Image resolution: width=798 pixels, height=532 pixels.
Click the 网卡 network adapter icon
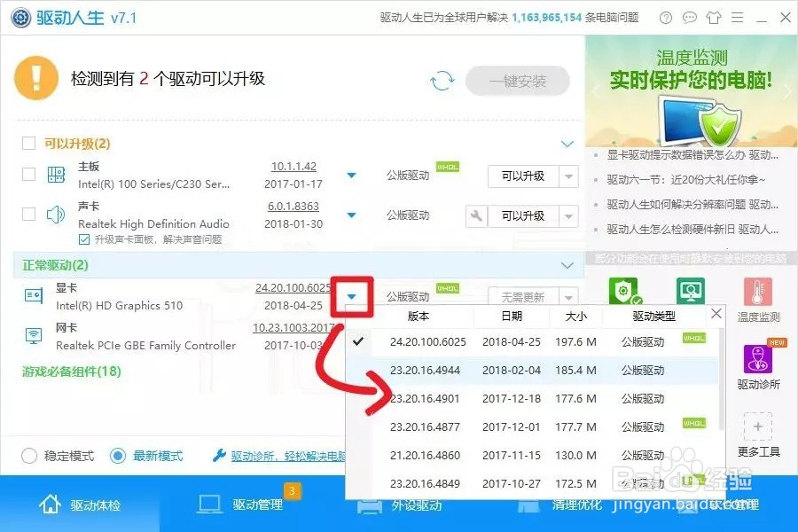pos(34,335)
